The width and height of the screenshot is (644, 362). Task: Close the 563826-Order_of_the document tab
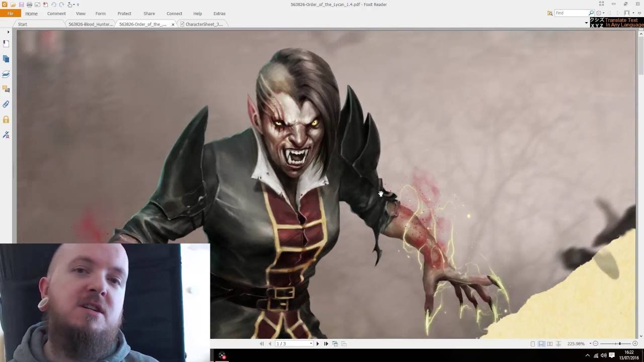click(173, 24)
